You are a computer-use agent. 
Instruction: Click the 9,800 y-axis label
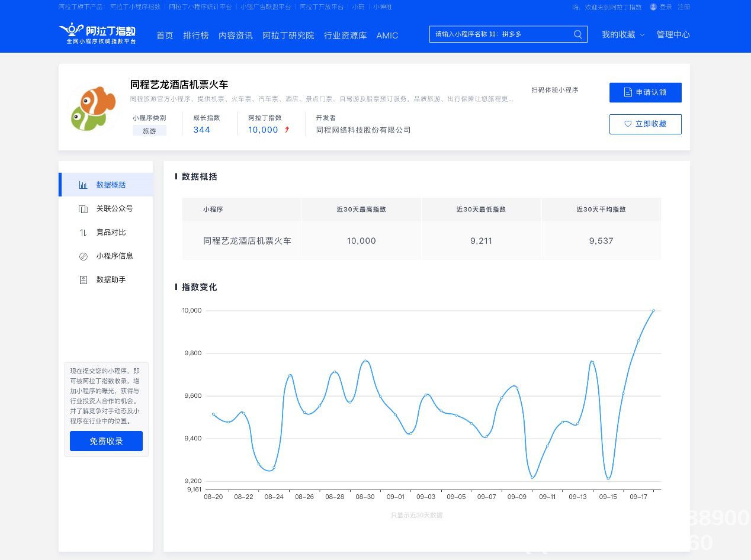pyautogui.click(x=193, y=353)
